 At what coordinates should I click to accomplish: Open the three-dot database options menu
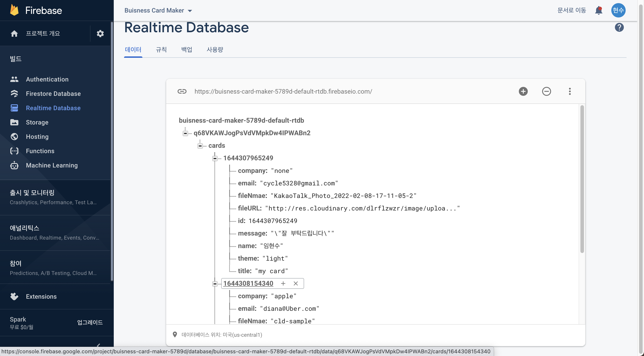coord(570,92)
